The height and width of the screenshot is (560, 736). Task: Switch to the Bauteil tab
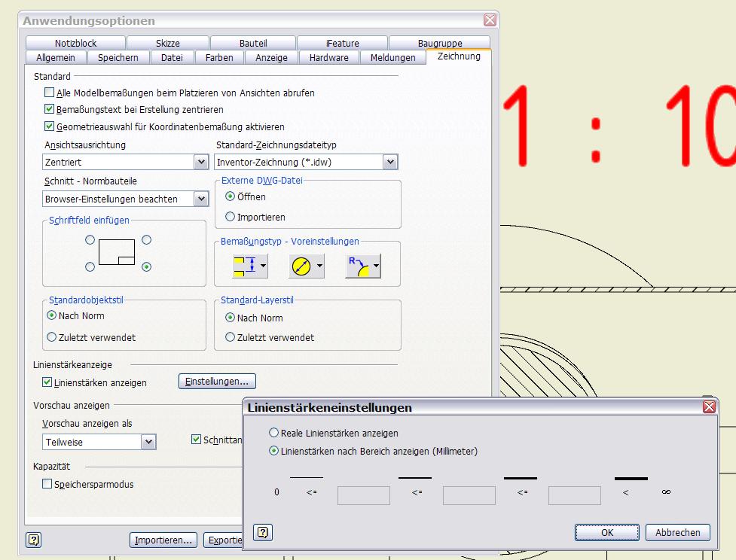[253, 43]
